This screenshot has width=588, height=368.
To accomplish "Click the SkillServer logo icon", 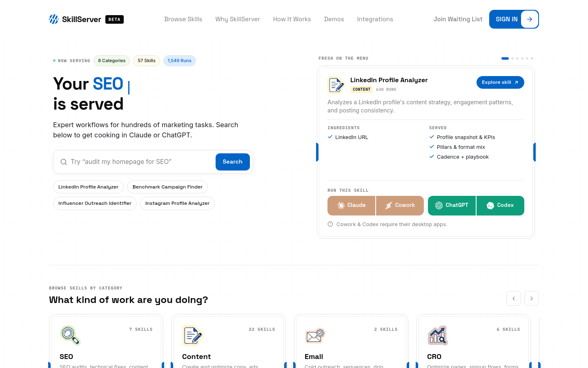I will [x=54, y=19].
